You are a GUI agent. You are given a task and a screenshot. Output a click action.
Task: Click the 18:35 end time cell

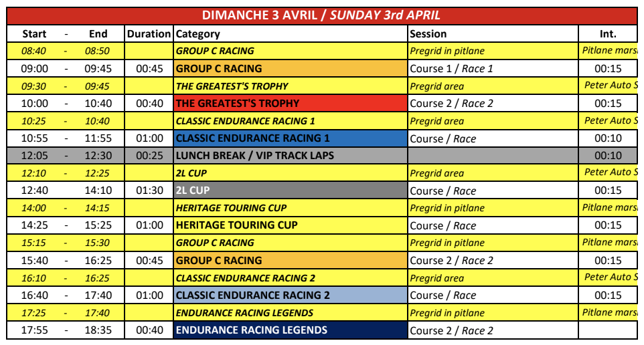pos(98,330)
